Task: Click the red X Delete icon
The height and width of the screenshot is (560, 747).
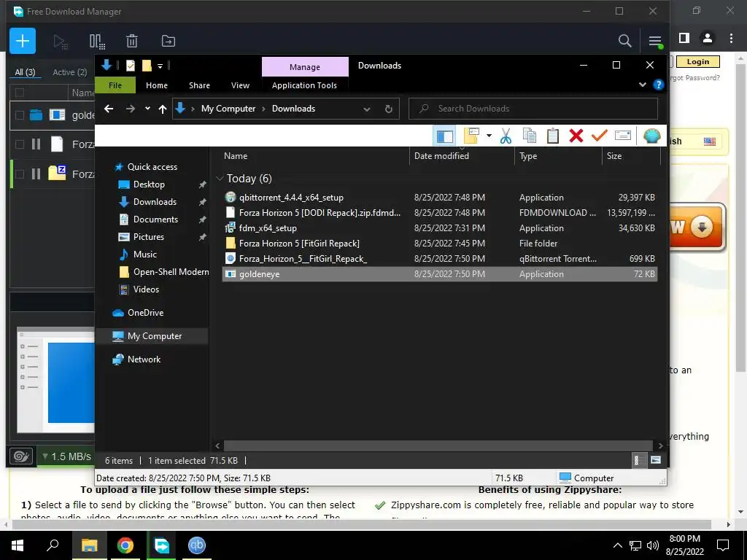Action: (x=576, y=136)
